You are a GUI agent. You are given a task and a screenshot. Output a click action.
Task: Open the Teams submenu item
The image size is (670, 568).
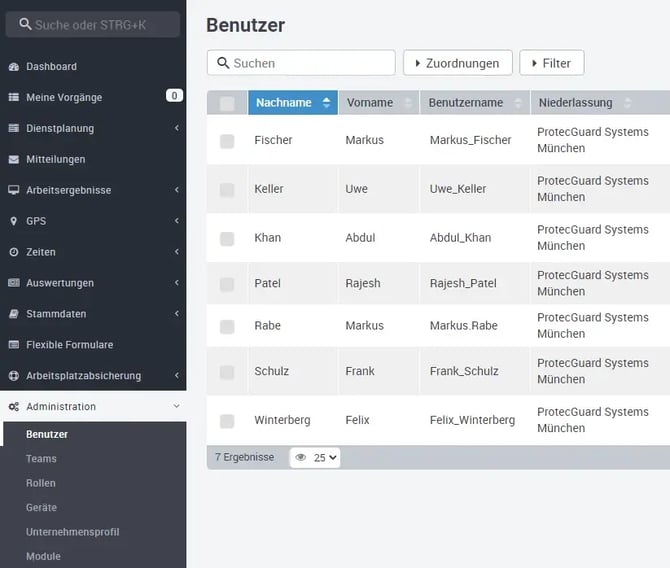[x=41, y=459]
